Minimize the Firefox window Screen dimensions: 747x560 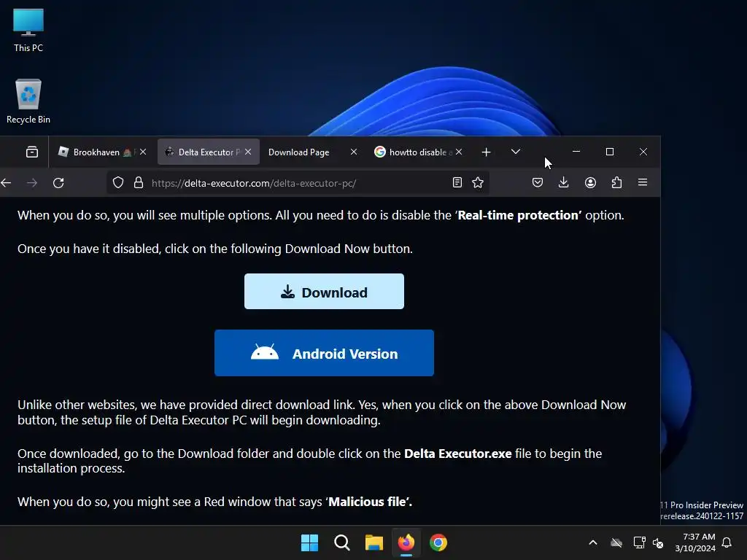(x=576, y=152)
